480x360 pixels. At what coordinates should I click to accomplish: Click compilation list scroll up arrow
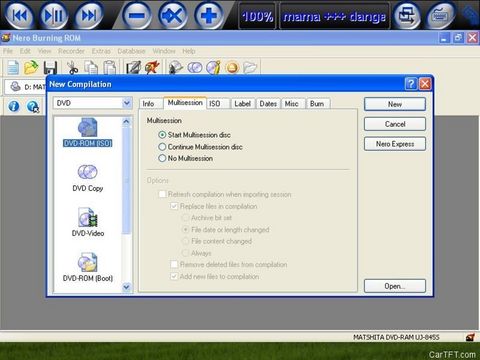coord(126,122)
